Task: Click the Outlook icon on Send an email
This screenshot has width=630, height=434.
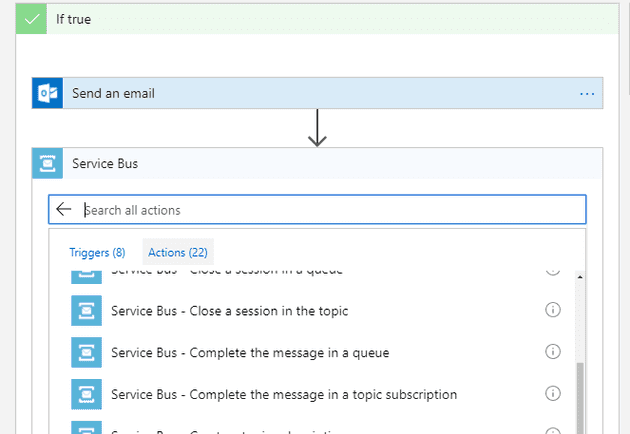Action: [x=47, y=93]
